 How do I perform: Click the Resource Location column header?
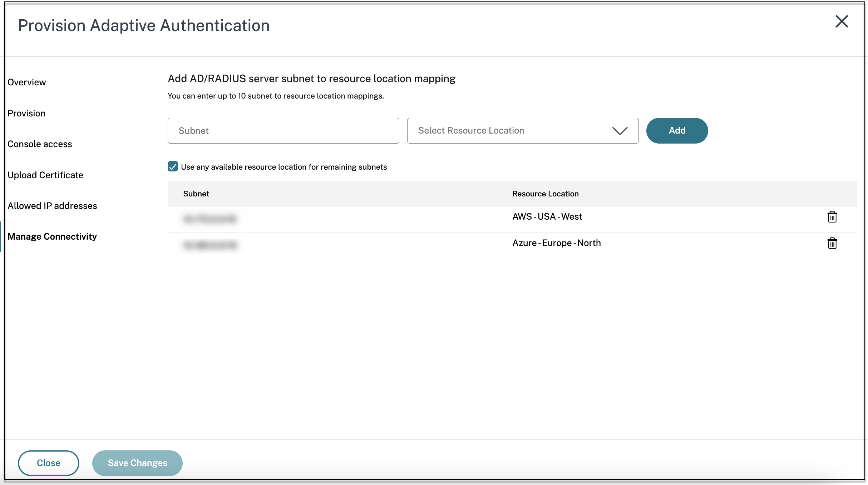pos(545,194)
